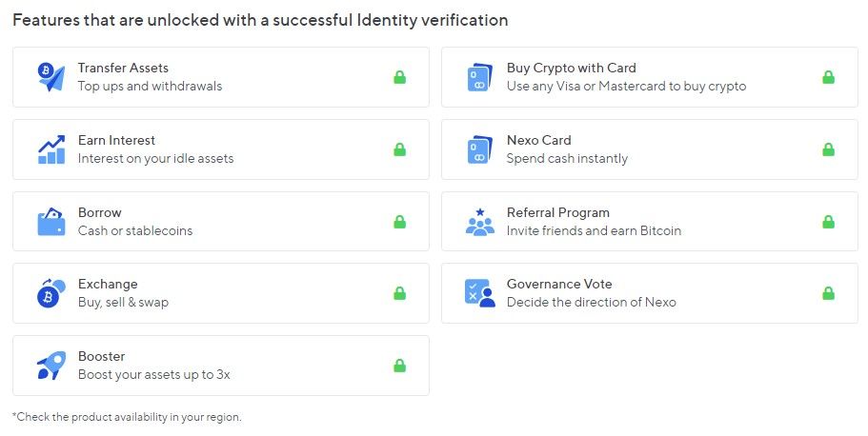
Task: Click the Nexo Card icon
Action: pyautogui.click(x=479, y=149)
